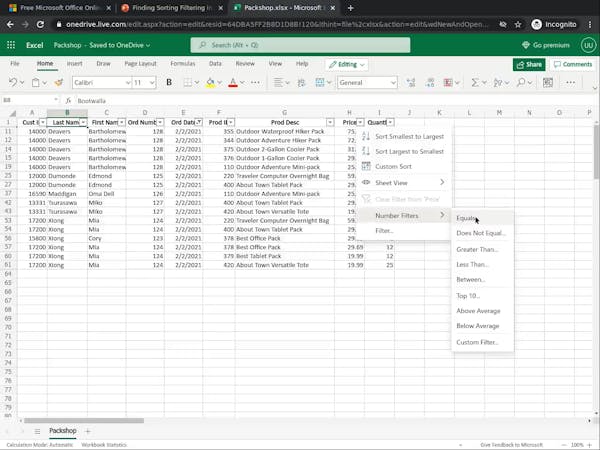The height and width of the screenshot is (450, 600).
Task: Open the all sheets list icon
Action: pyautogui.click(x=37, y=431)
